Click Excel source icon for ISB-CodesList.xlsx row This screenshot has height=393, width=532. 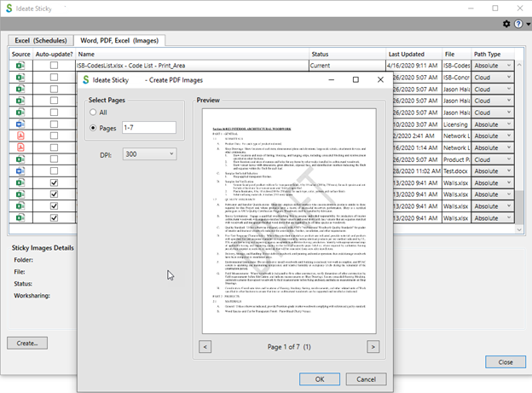tap(20, 65)
